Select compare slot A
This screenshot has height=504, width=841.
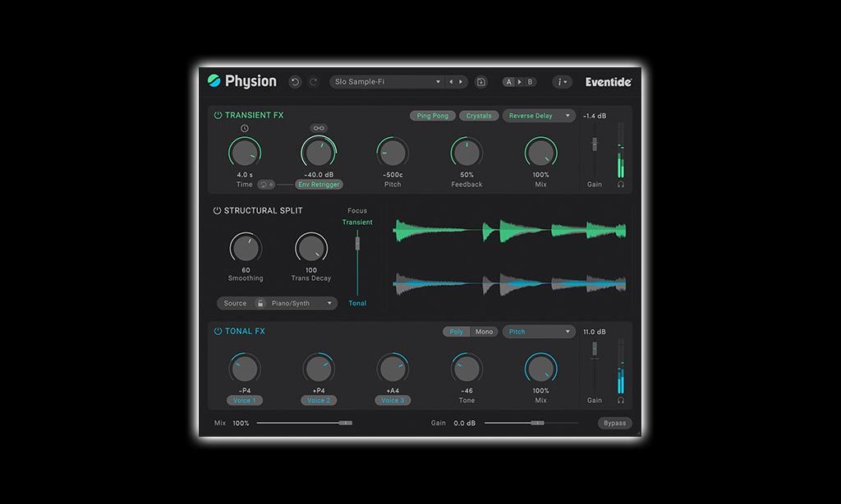[508, 82]
